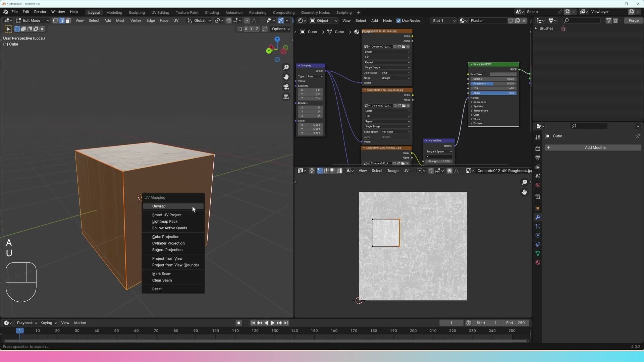Open the World properties tab icon
This screenshot has width=644, height=362.
click(538, 185)
